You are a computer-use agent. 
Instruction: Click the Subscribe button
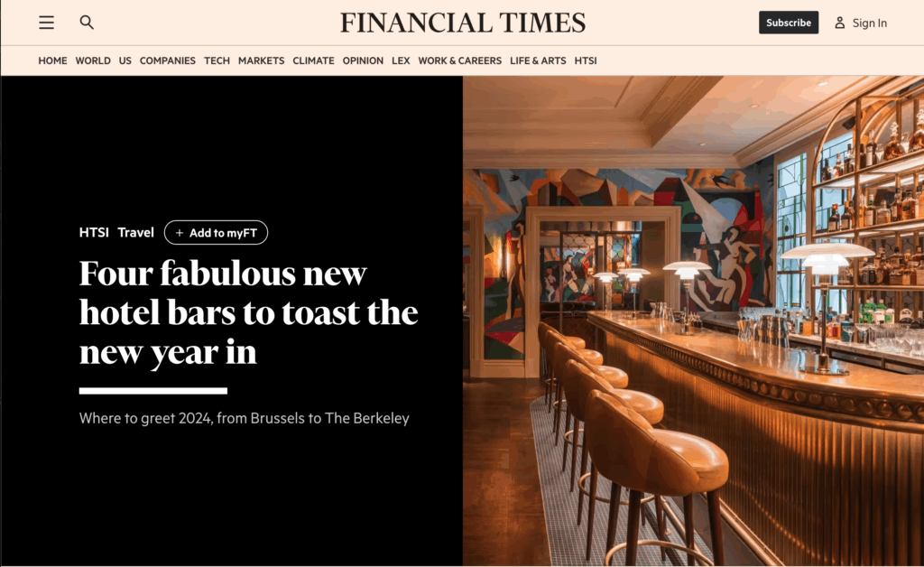[789, 23]
